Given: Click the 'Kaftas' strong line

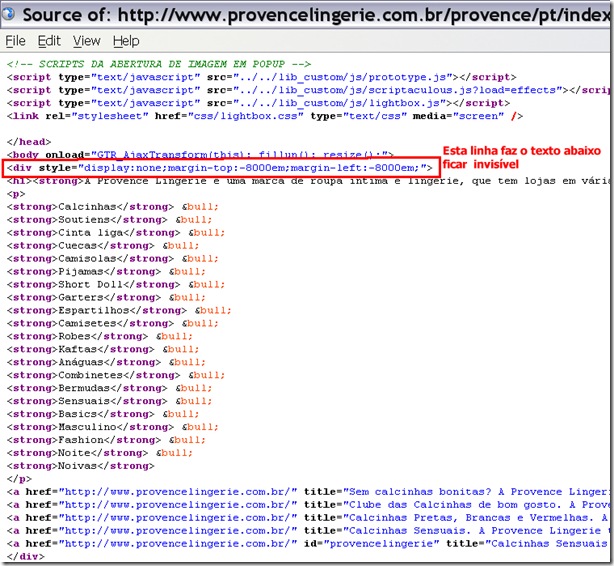Looking at the screenshot, I should [x=103, y=349].
